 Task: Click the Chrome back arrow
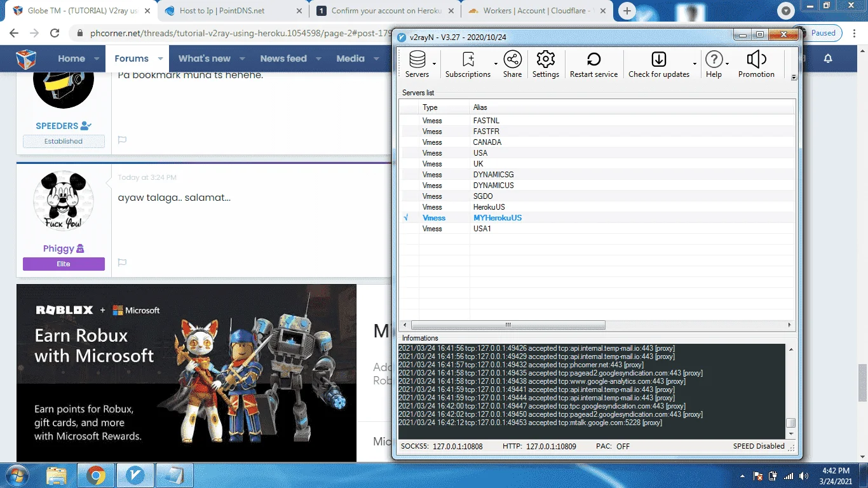click(14, 33)
